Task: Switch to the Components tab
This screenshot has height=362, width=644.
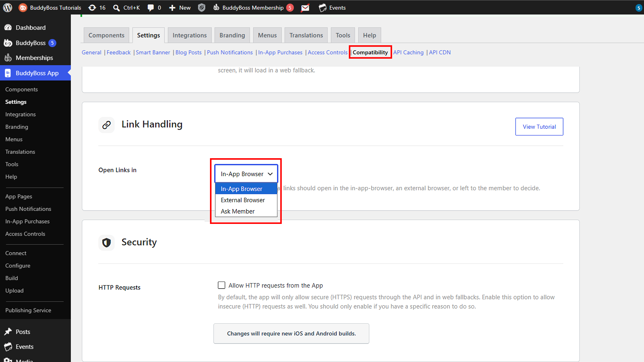Action: click(x=106, y=35)
